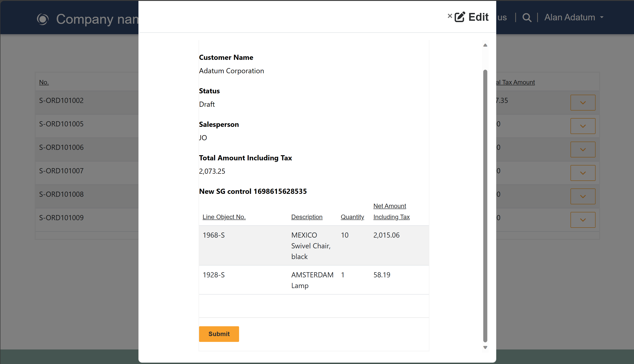The image size is (634, 364).
Task: Expand details for order S-ORD101006
Action: [583, 149]
